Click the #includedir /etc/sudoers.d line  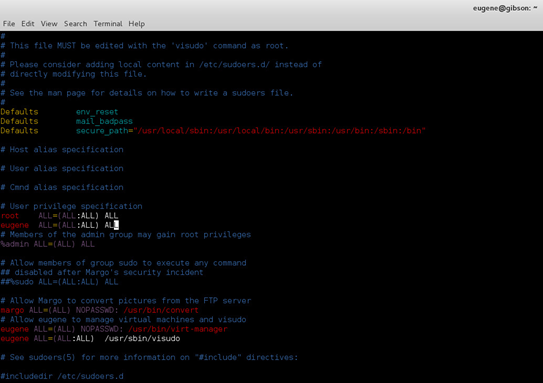[x=62, y=376]
